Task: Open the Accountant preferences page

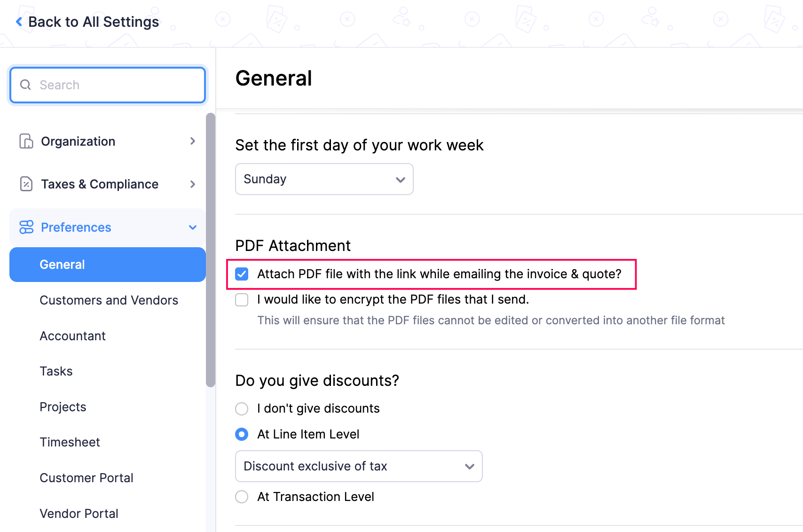Action: point(73,336)
